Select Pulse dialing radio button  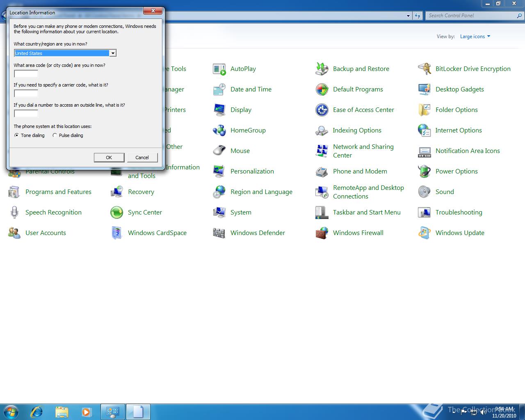tap(55, 135)
